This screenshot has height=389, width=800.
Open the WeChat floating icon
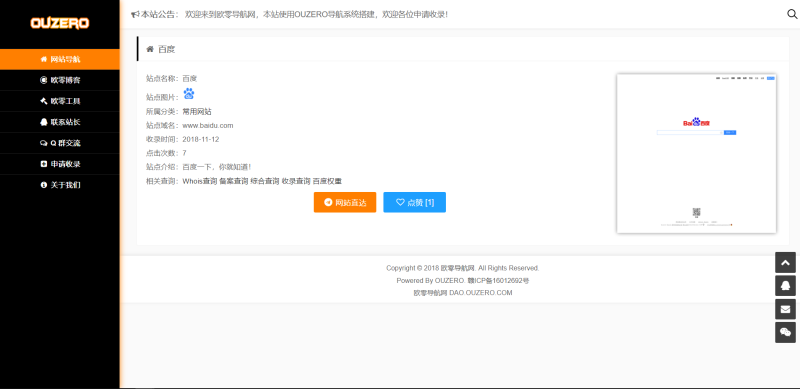(x=785, y=332)
